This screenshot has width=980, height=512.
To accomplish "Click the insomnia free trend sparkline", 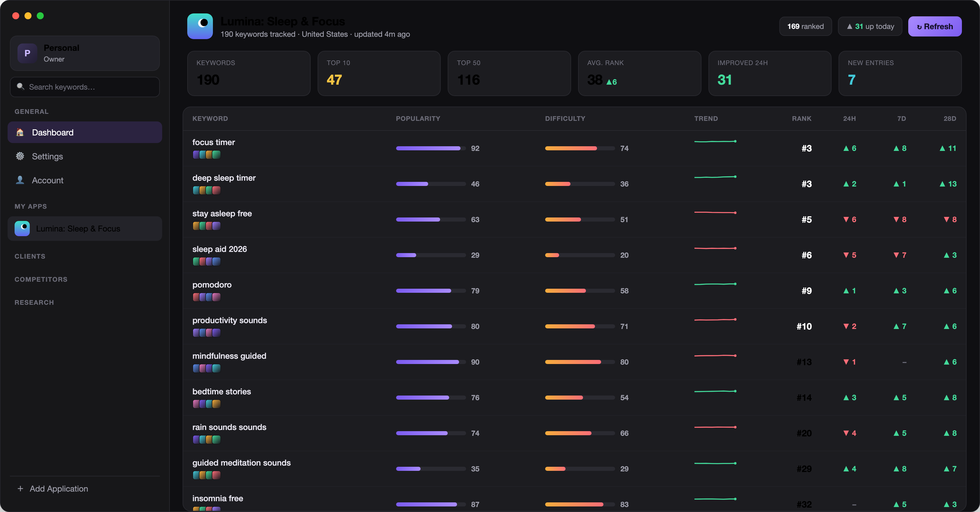I will [715, 499].
